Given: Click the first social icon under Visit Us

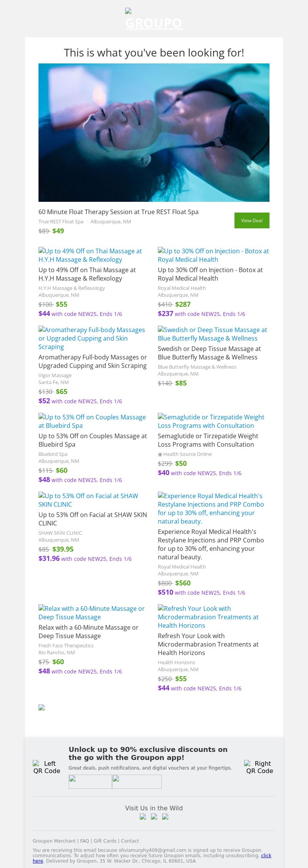Looking at the screenshot, I should point(143,817).
